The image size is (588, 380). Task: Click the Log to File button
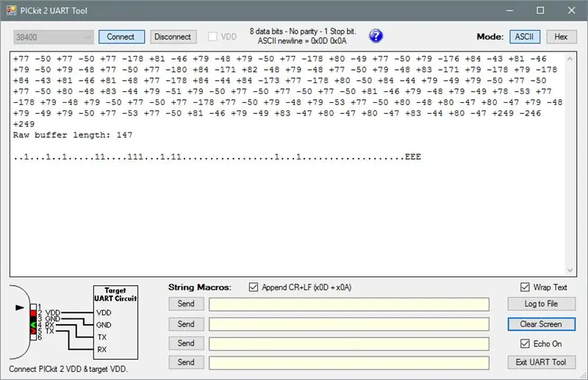[x=542, y=304]
